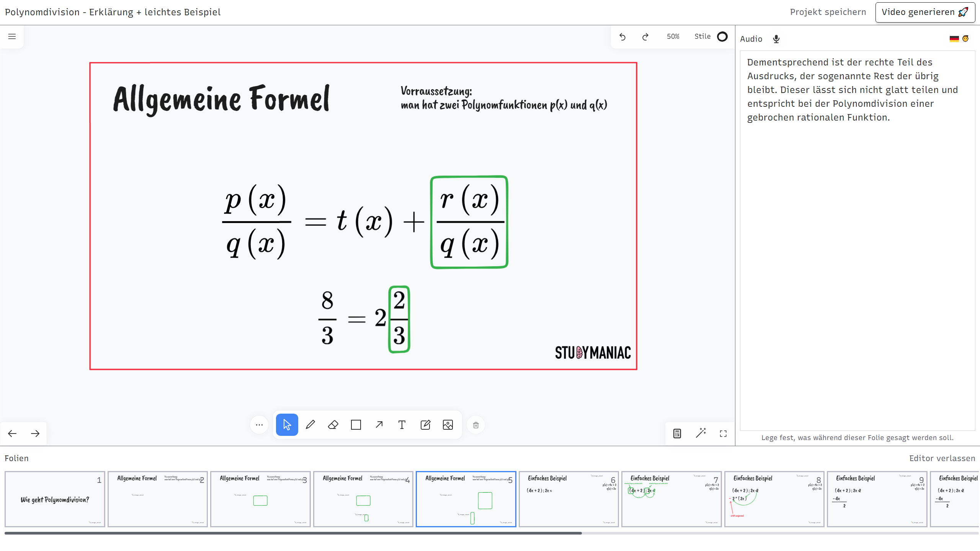Select the STUDYMANIAC logo on slide
Screen dimensions: 980x551
(x=593, y=352)
